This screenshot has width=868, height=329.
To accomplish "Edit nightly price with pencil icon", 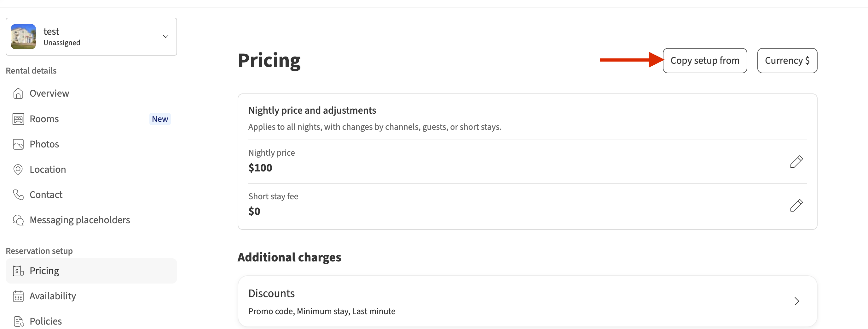I will (x=796, y=162).
